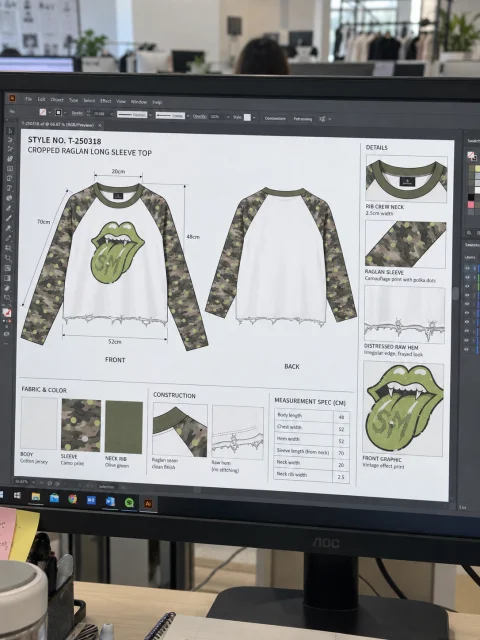Open Variable Width Profile dropdown
Image resolution: width=480 pixels, height=640 pixels.
(150, 116)
